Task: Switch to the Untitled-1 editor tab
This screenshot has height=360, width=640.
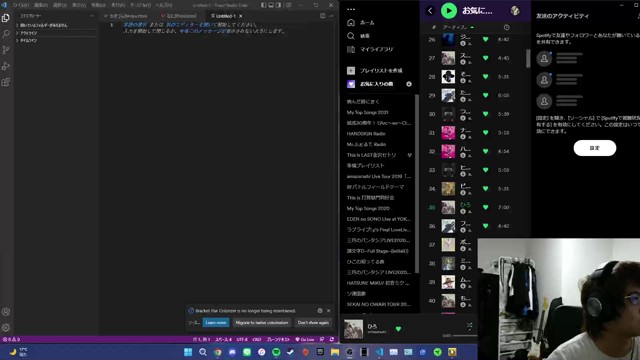Action: point(224,16)
